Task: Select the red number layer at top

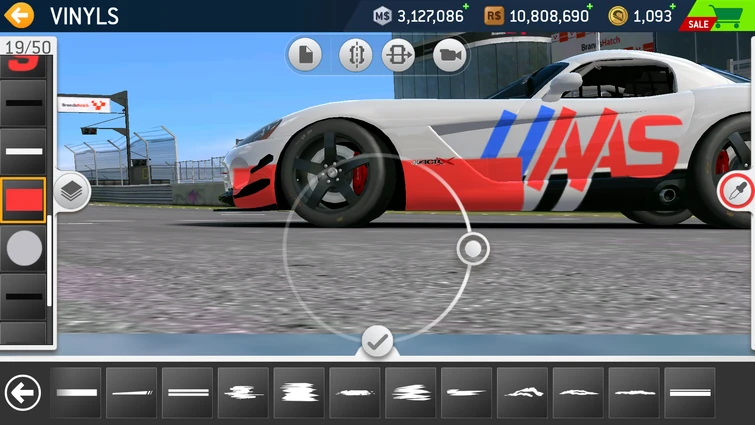Action: (x=23, y=66)
